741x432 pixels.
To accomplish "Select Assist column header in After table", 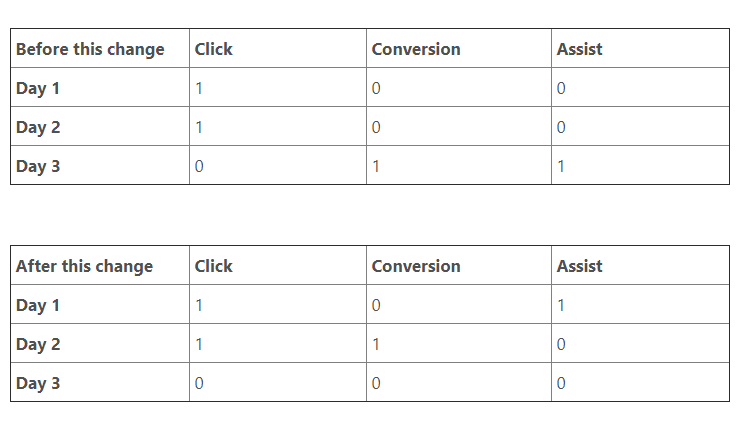I will 580,266.
